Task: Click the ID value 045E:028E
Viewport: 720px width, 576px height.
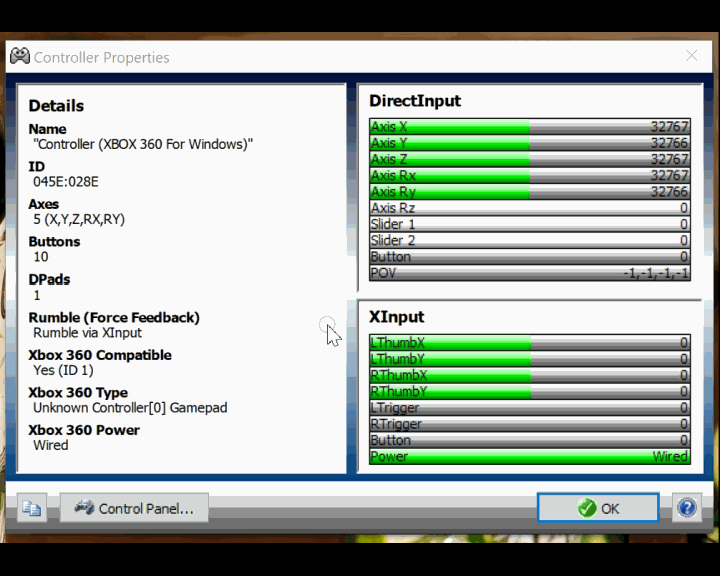Action: pos(66,182)
